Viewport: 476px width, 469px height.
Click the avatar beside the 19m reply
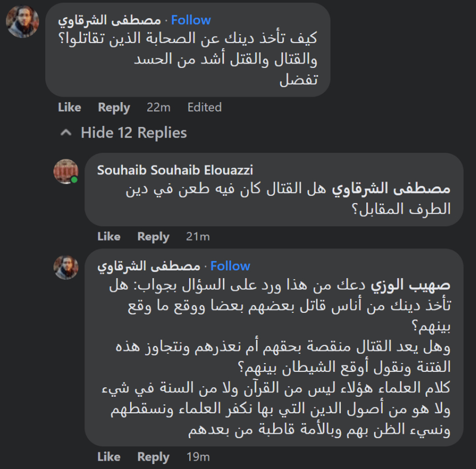point(66,267)
